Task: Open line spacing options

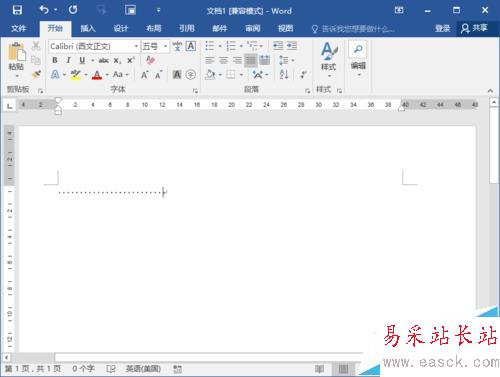Action: coord(286,60)
